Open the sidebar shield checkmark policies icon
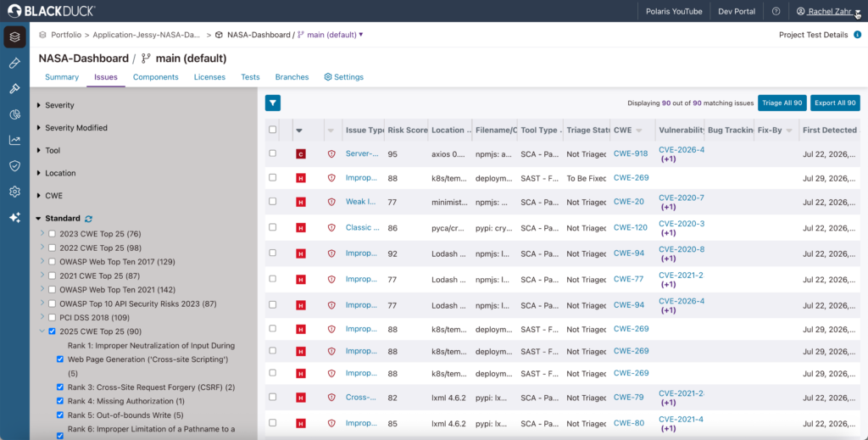 (x=15, y=166)
